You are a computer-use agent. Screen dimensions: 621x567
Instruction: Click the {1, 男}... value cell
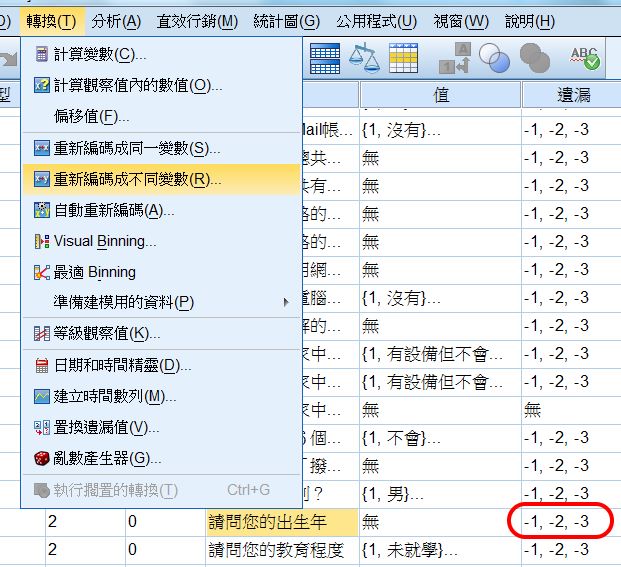click(x=440, y=494)
